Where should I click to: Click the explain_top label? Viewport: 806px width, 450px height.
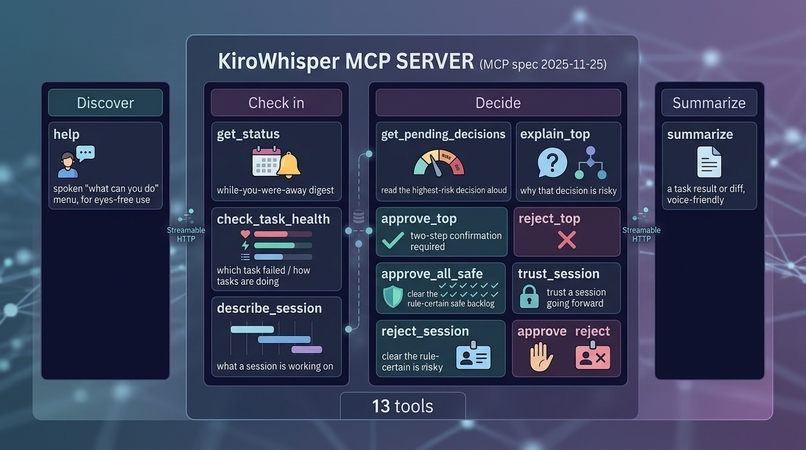click(555, 134)
